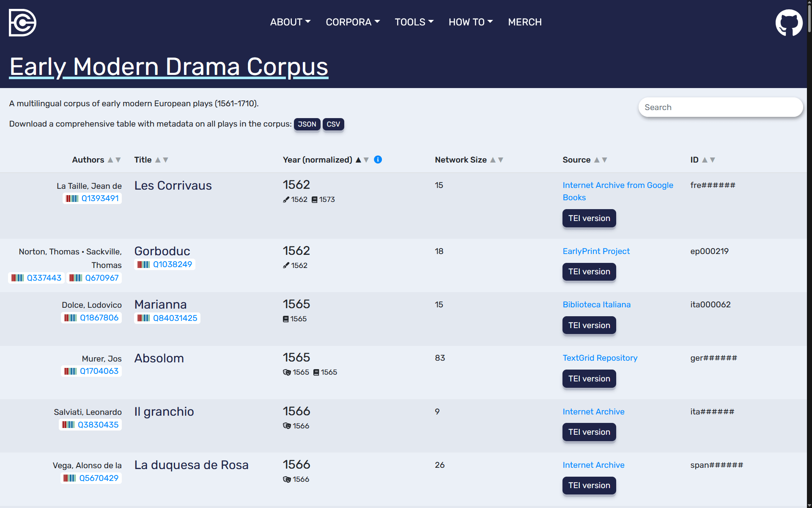This screenshot has height=508, width=812.
Task: Open the CORPORA dropdown
Action: pos(353,22)
